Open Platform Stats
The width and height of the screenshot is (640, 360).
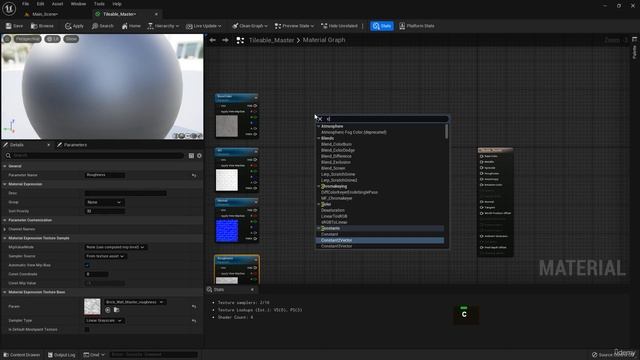click(416, 26)
